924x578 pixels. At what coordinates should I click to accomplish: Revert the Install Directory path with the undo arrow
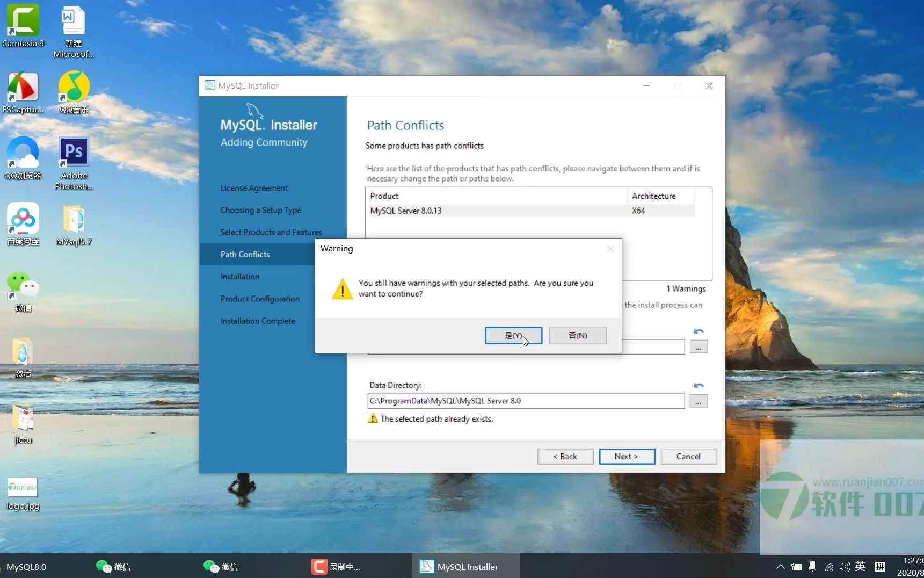tap(698, 331)
